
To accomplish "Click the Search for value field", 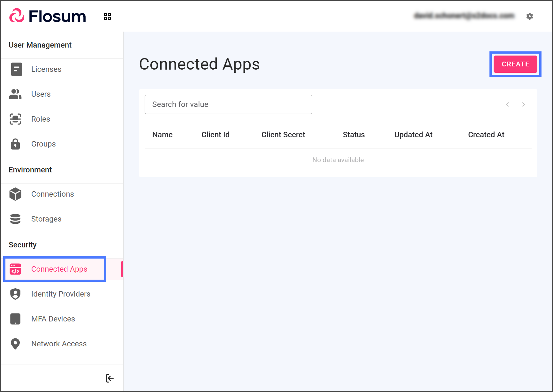I will [228, 104].
